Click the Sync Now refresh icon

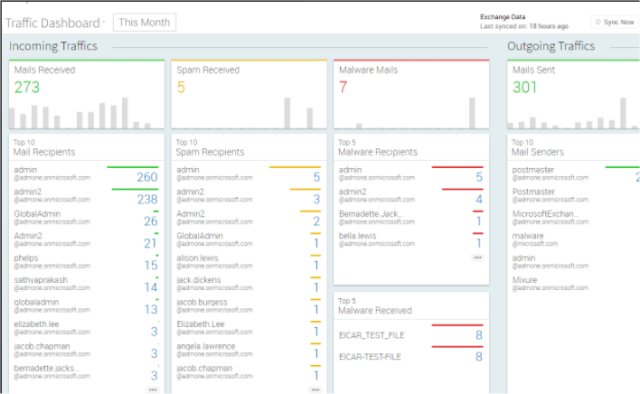tap(598, 22)
